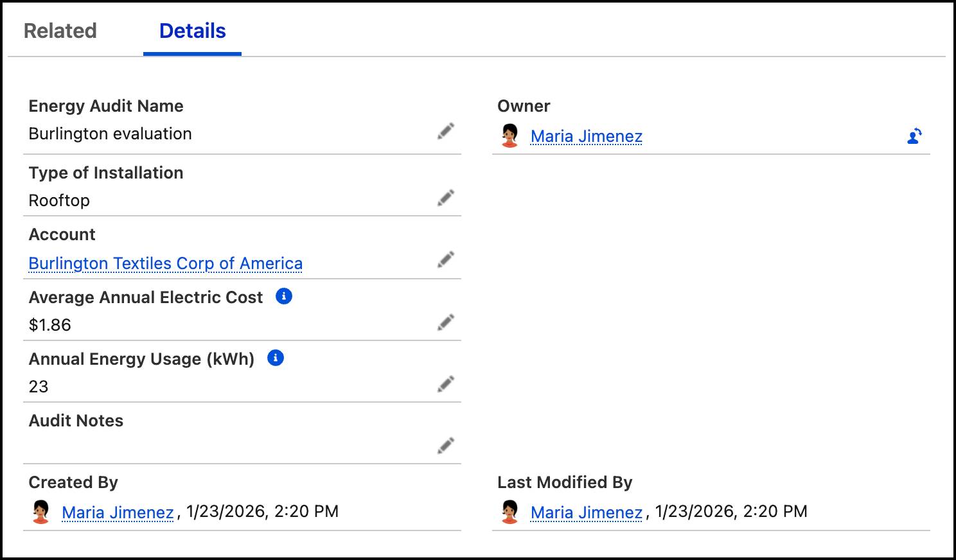
Task: Edit the Average Annual Electric Cost field
Action: 446,322
